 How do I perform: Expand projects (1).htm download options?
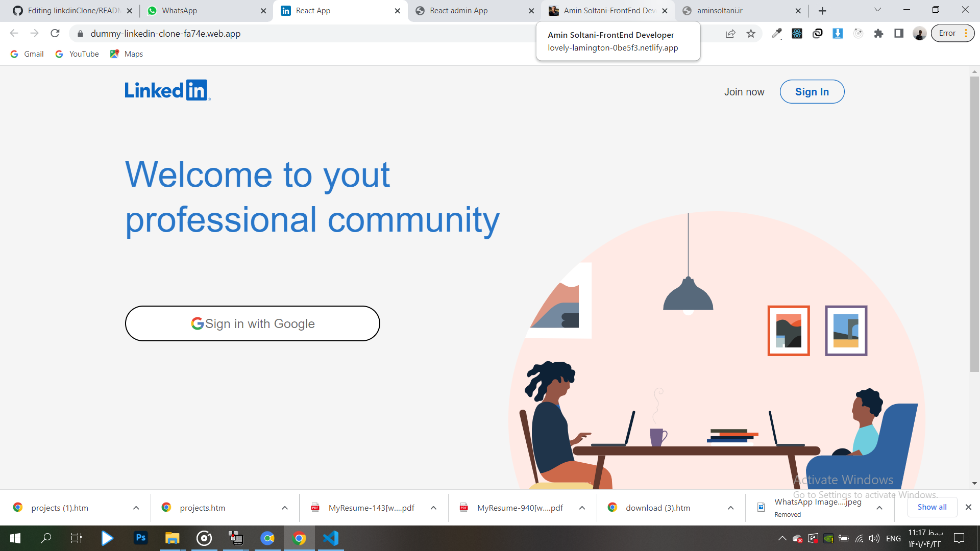point(136,508)
